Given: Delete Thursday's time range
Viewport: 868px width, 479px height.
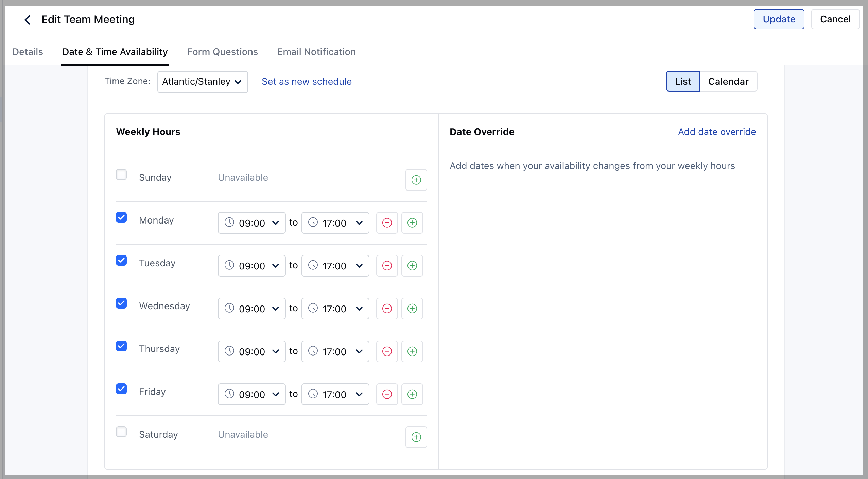Looking at the screenshot, I should [387, 351].
